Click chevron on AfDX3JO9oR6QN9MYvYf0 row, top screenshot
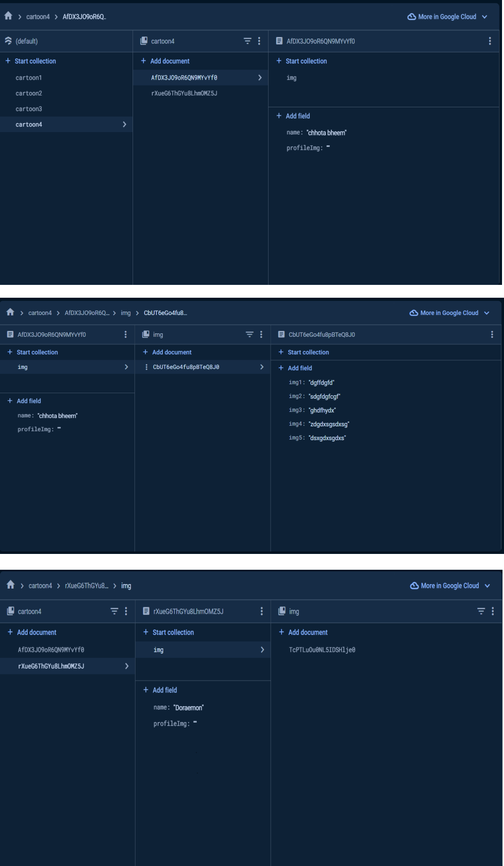 [x=260, y=78]
